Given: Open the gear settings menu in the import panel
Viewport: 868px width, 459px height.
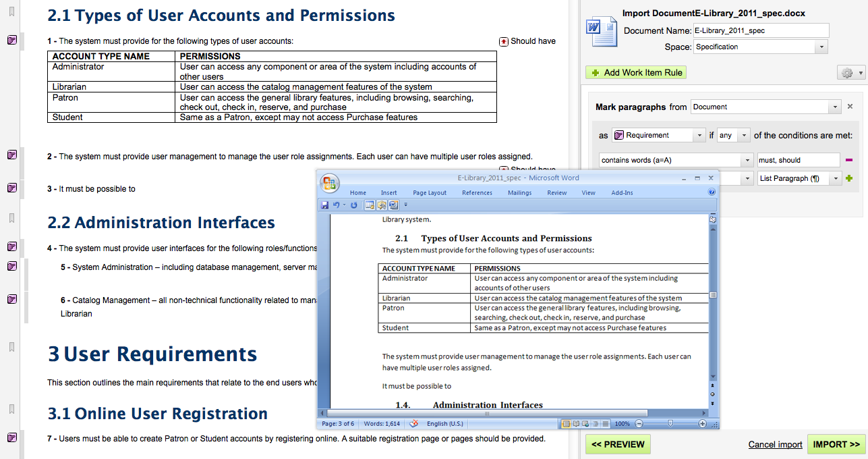Looking at the screenshot, I should tap(849, 73).
